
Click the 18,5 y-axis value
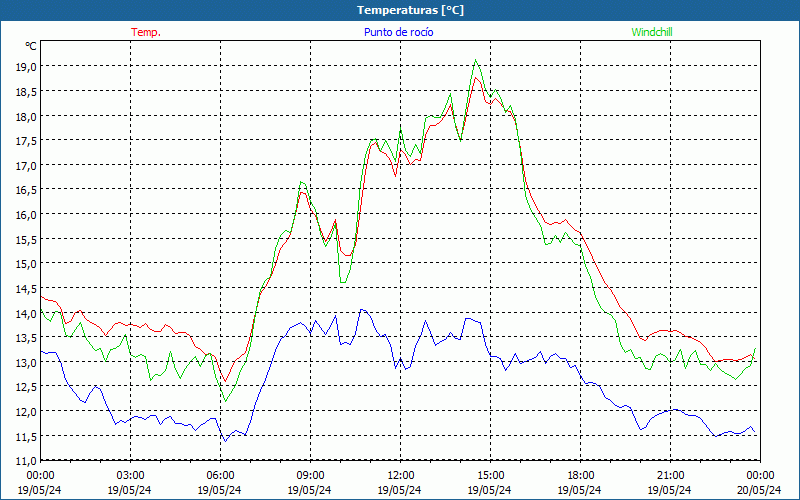pyautogui.click(x=26, y=91)
